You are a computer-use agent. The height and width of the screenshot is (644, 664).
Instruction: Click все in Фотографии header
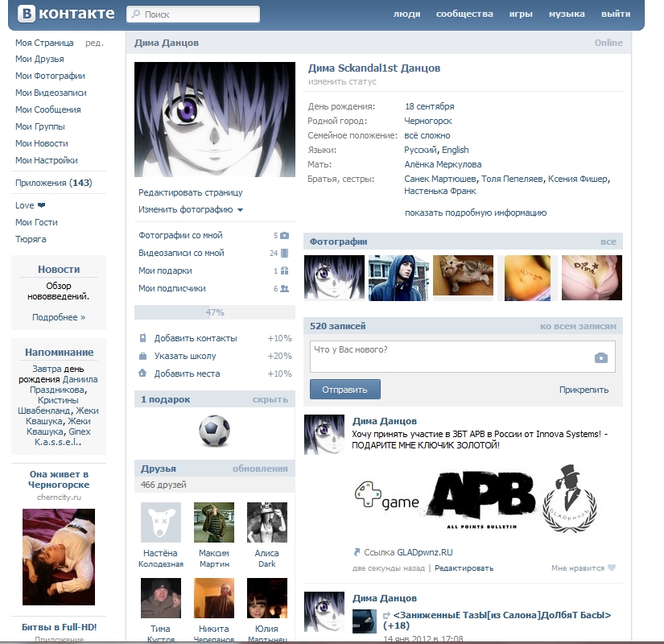pyautogui.click(x=608, y=242)
